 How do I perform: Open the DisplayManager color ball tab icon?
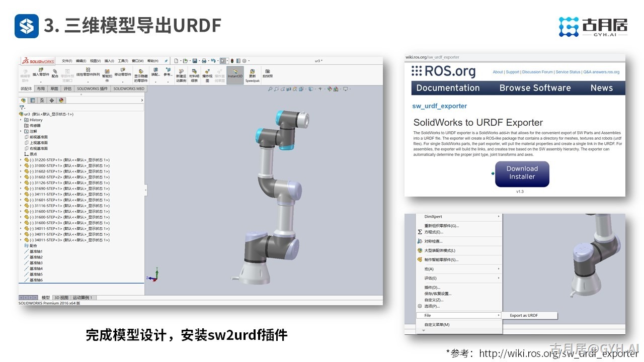(x=61, y=100)
